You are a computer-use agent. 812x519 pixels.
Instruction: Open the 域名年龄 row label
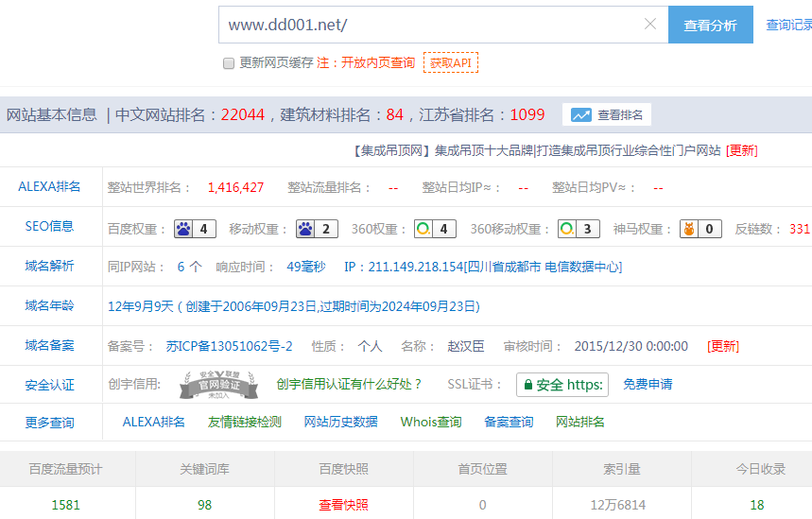click(49, 305)
